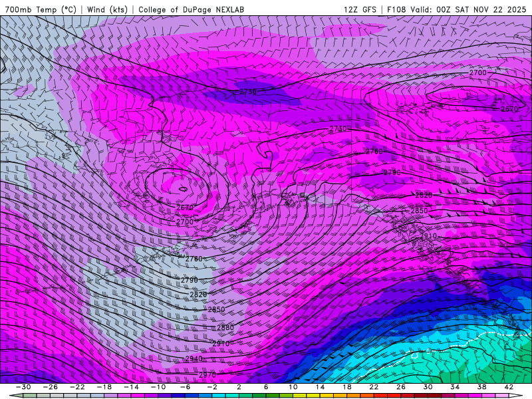Click the -14 legend value
Viewport: 532px width, 399px height.
point(131,387)
